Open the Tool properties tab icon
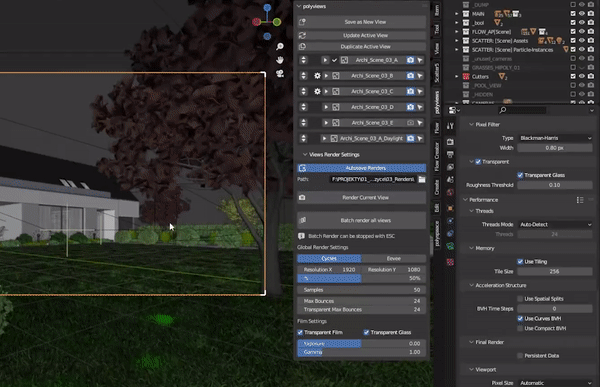600x387 pixels. (450, 126)
